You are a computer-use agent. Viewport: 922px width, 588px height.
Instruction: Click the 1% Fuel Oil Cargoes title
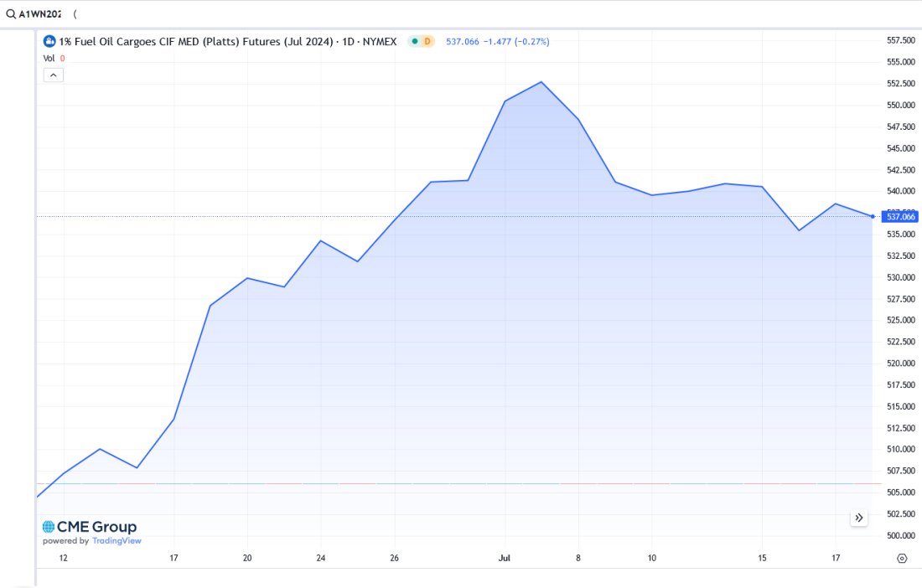click(194, 41)
